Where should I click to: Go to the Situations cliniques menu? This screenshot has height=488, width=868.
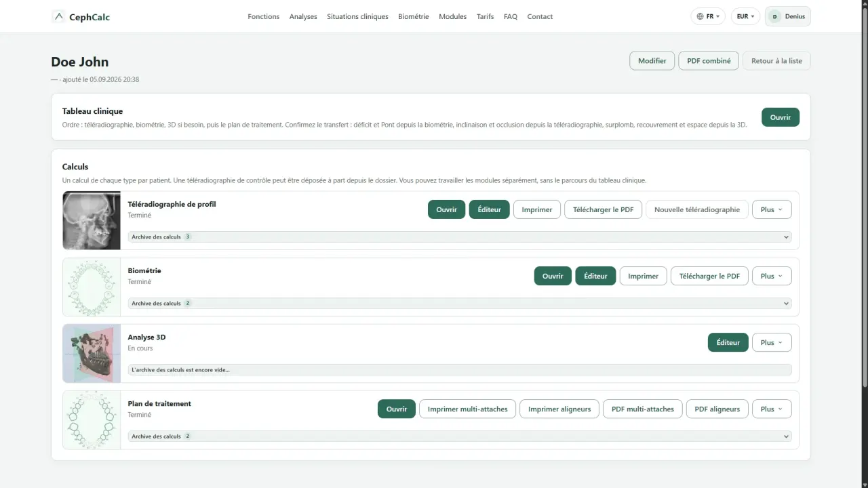pyautogui.click(x=357, y=16)
